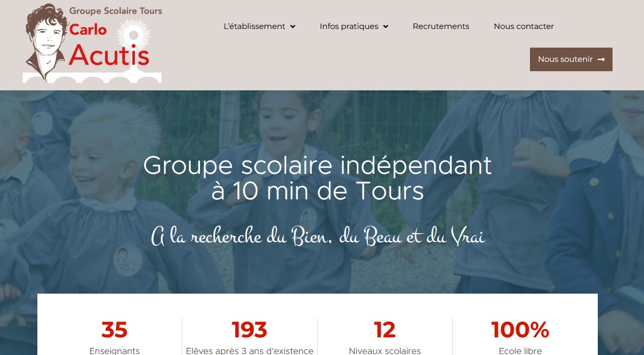Go to the Recrutements page
This screenshot has height=355, width=644.
(x=441, y=27)
